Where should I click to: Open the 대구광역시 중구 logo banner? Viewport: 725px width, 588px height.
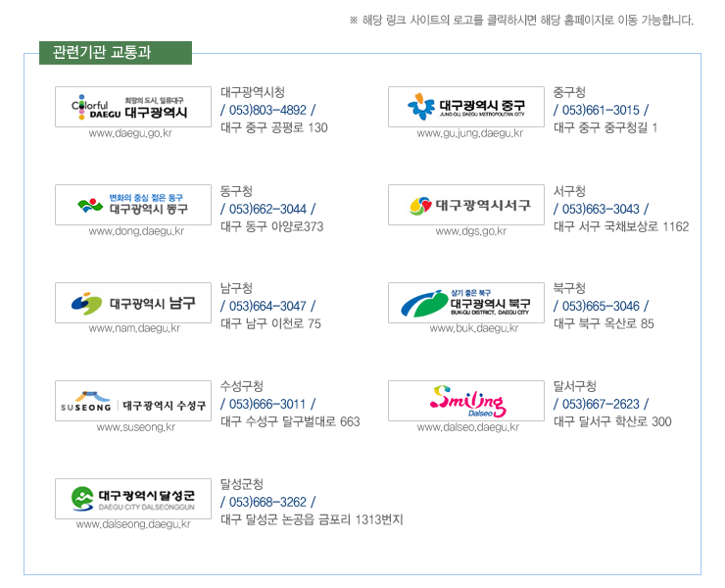tap(466, 107)
